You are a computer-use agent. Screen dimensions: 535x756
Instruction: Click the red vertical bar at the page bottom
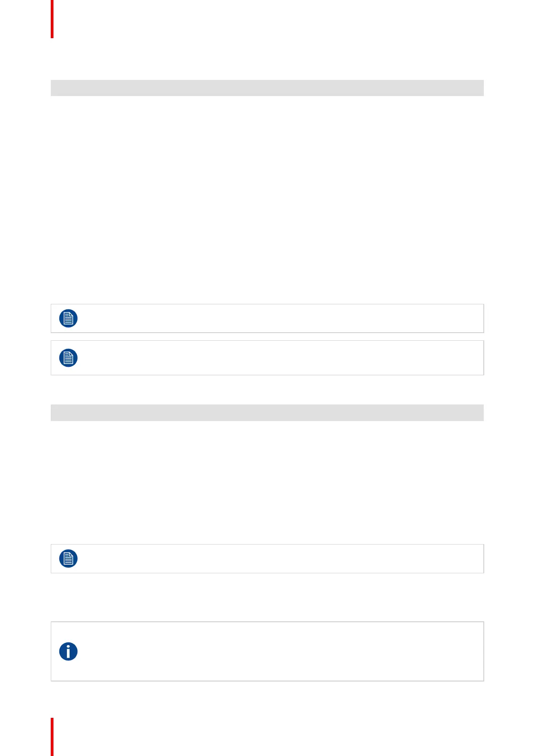(x=52, y=737)
